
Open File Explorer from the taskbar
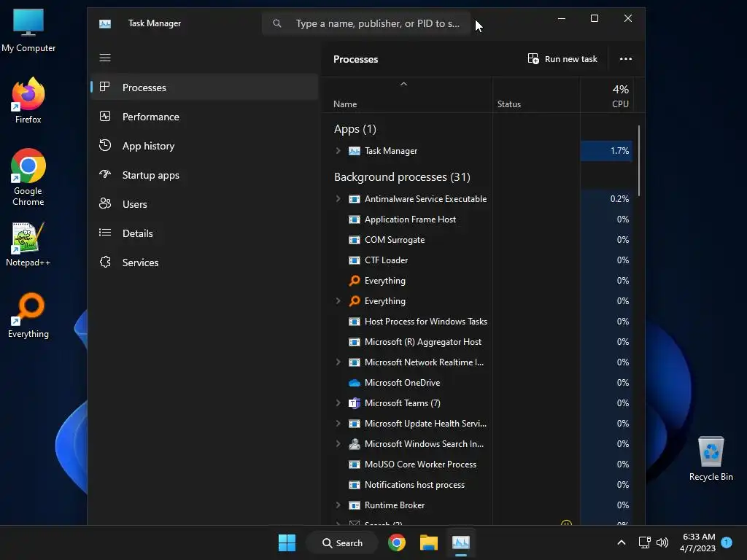click(x=428, y=542)
